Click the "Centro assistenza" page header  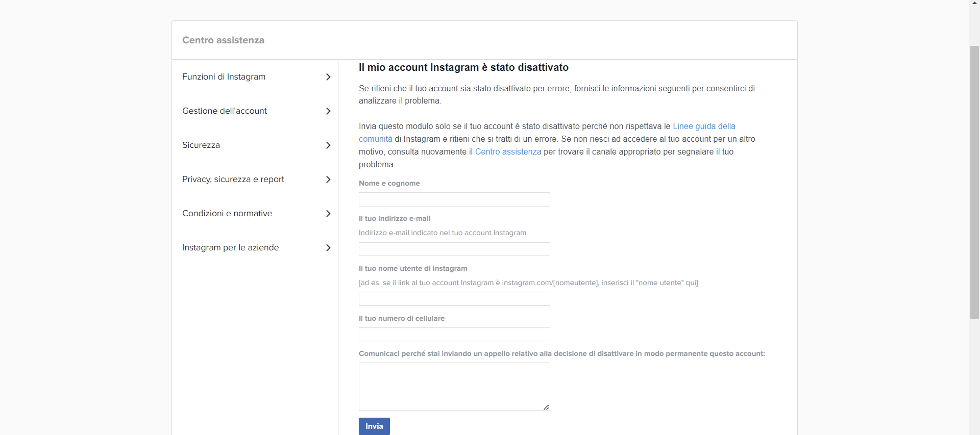point(223,40)
